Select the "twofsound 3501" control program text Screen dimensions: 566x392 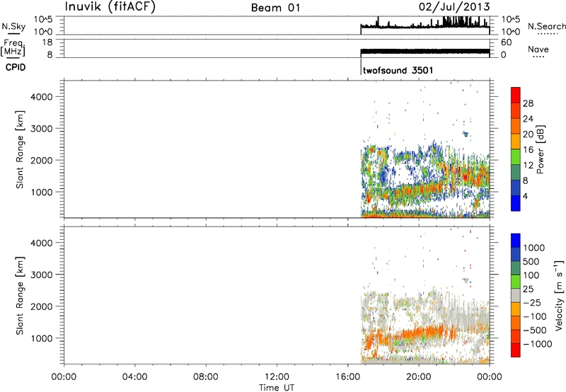tap(398, 70)
